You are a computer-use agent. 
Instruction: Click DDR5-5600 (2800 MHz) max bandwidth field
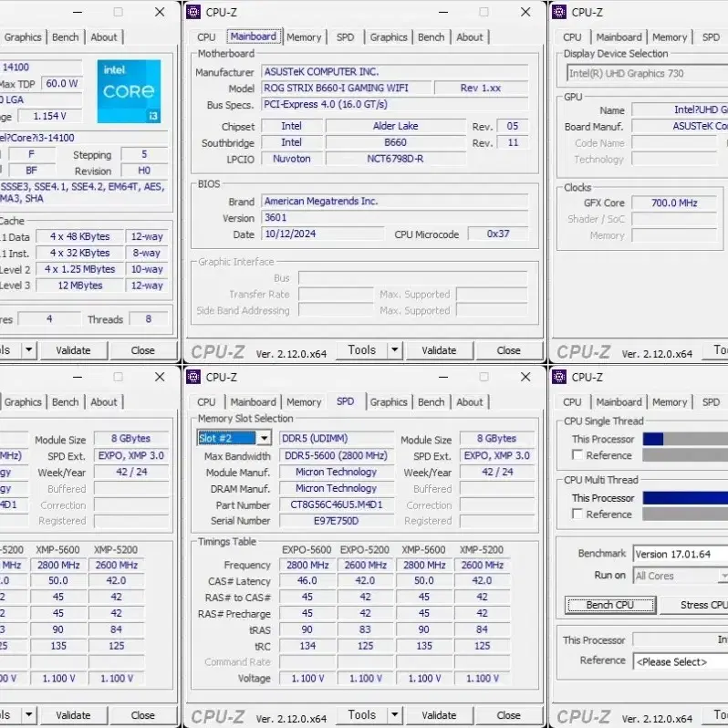point(336,455)
